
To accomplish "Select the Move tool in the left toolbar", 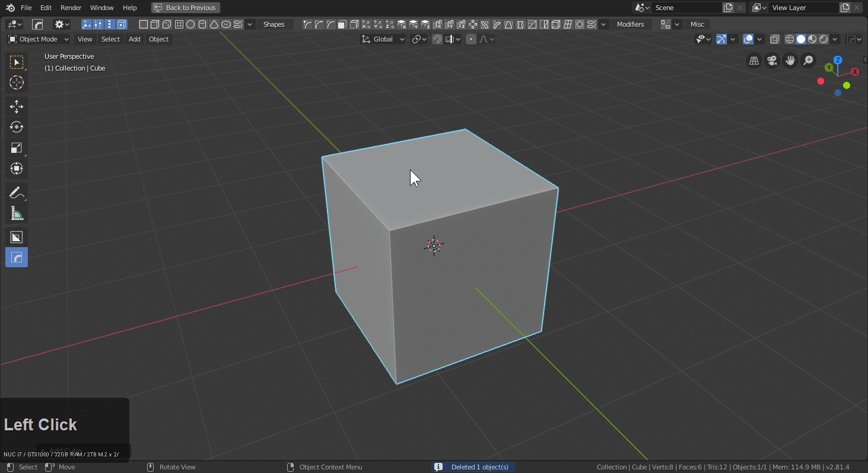I will [16, 106].
